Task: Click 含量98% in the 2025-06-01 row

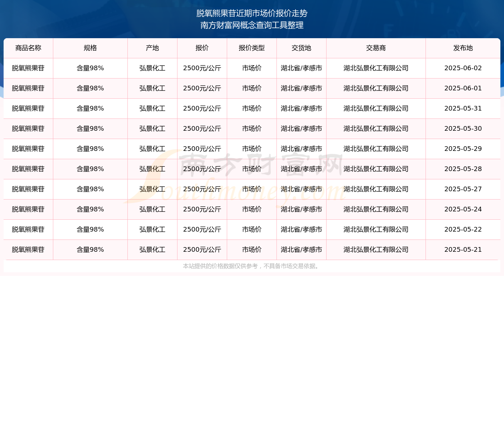Action: coord(90,88)
